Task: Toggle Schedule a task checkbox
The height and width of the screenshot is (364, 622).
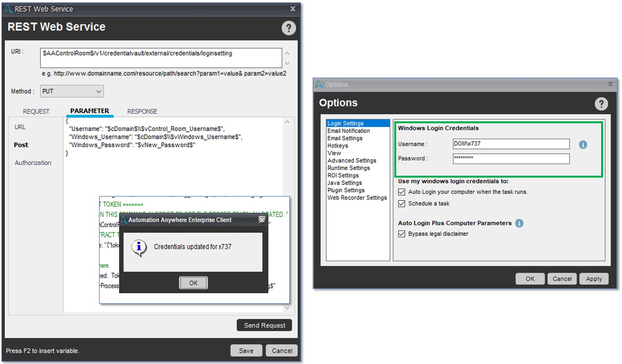Action: click(x=402, y=203)
